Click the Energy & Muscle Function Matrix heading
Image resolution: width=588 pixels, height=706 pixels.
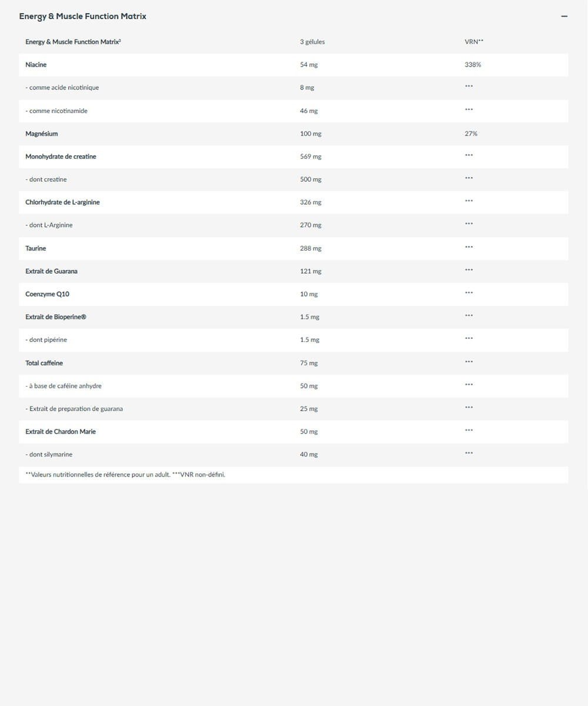(83, 16)
